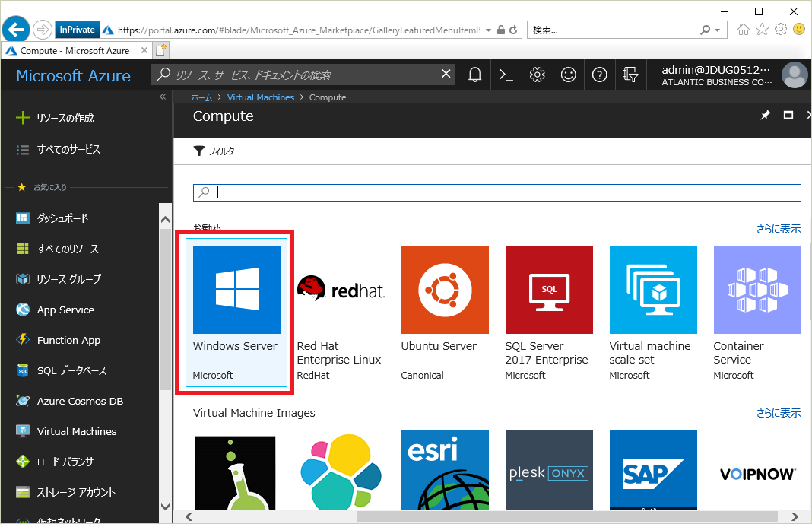
Task: Focus the Compute marketplace search field
Action: click(x=496, y=192)
